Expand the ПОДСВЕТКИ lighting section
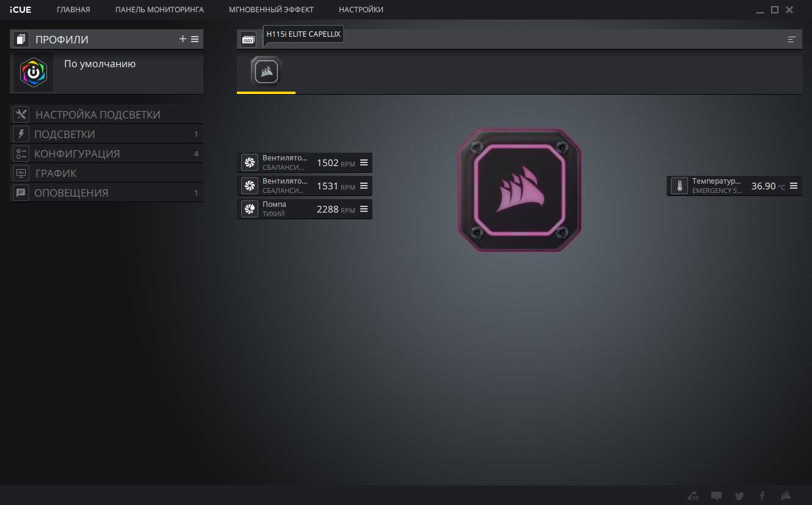 coord(65,134)
